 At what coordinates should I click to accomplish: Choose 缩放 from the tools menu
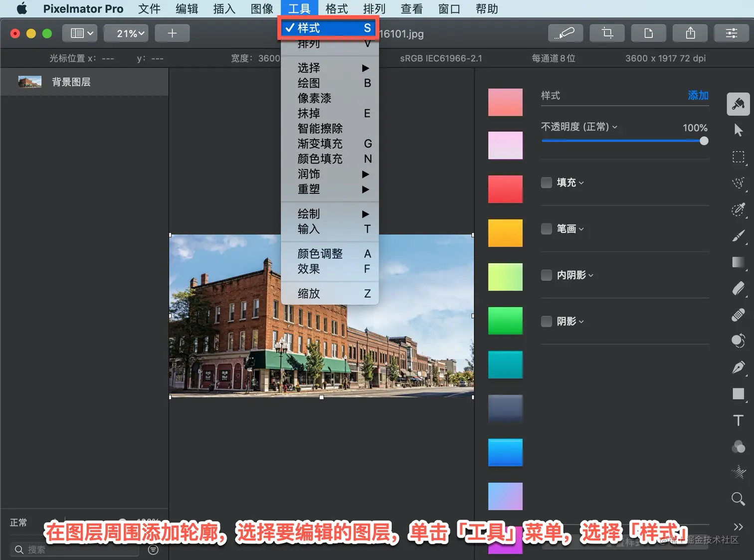point(330,294)
